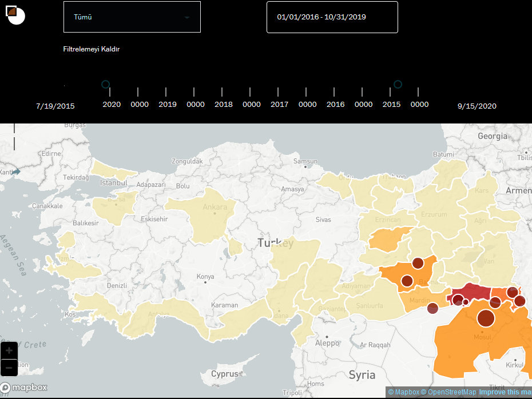Click the Mapbox logo
The height and width of the screenshot is (399, 532).
[24, 388]
